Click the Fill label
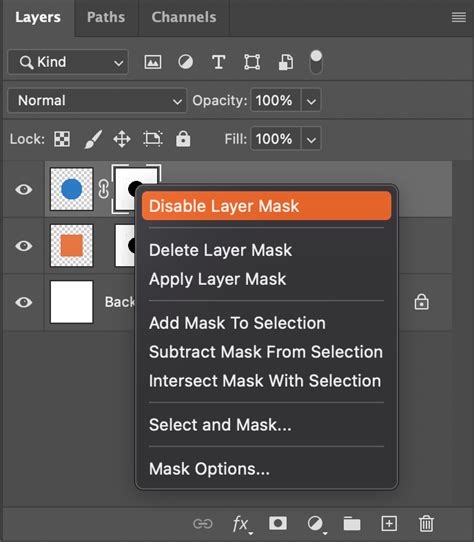474x542 pixels. (235, 139)
